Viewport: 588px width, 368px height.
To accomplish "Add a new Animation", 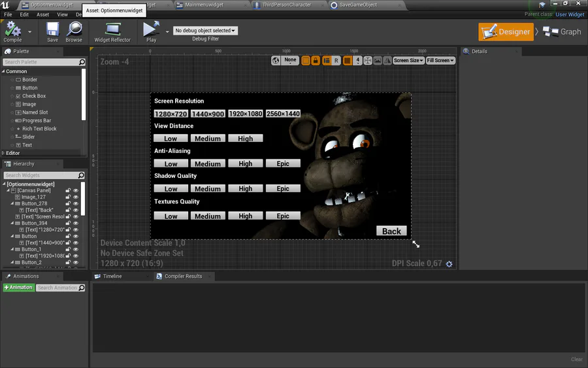I will pos(19,288).
